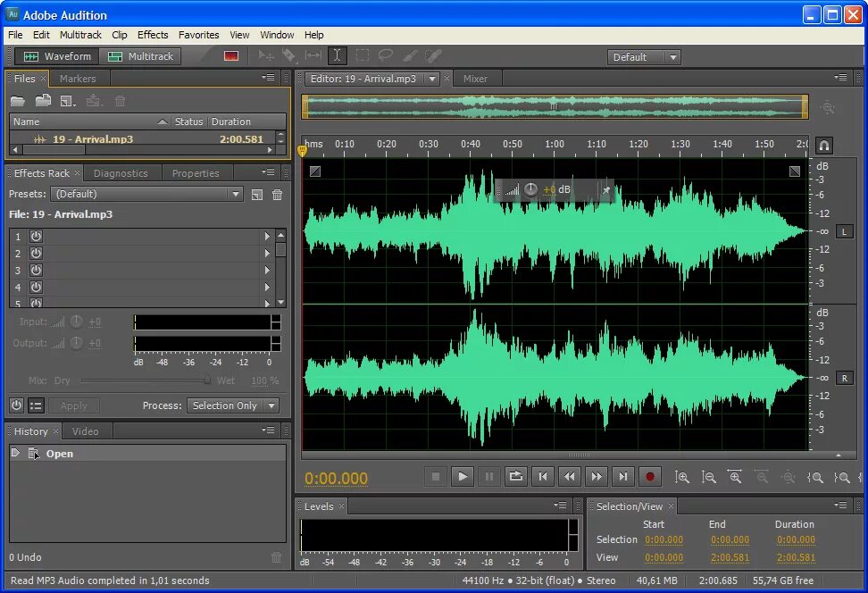
Task: Click the Dry/Wet mix slider
Action: (145, 380)
